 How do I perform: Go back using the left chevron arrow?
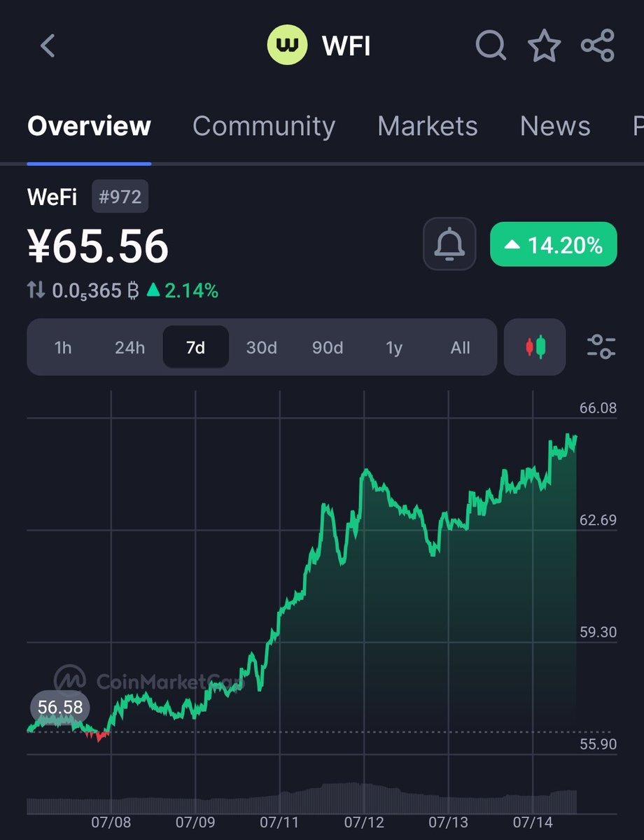click(x=48, y=46)
